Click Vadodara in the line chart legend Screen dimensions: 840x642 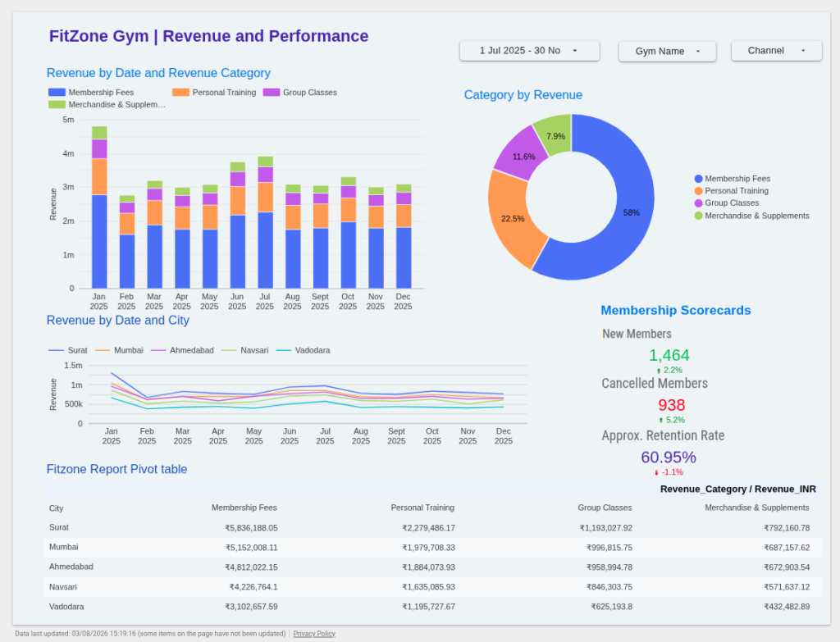(x=303, y=350)
